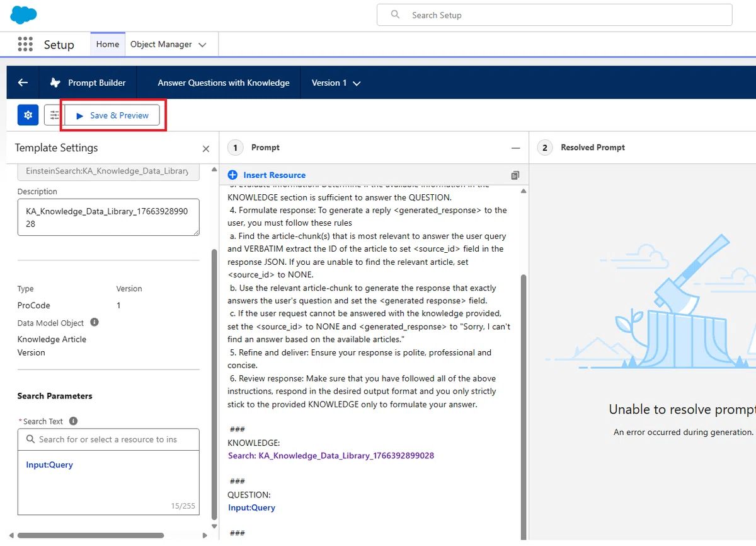
Task: Click the Insert Resource link
Action: (x=275, y=175)
